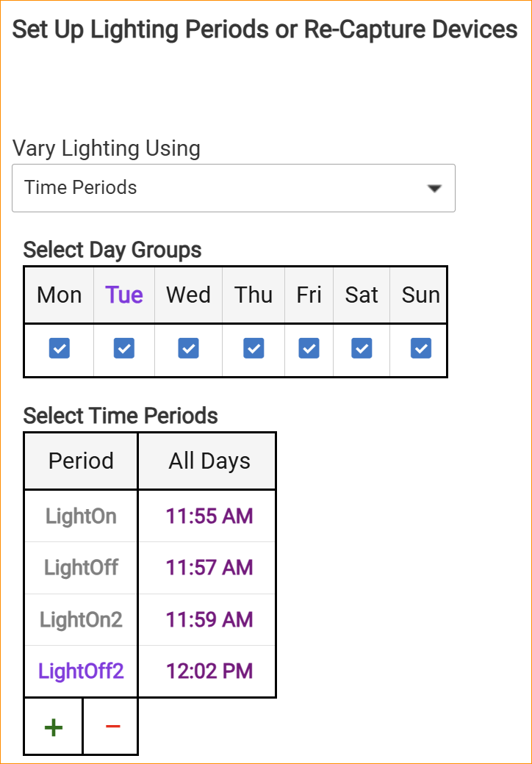Select the Time Periods combo box
532x764 pixels.
pyautogui.click(x=220, y=188)
